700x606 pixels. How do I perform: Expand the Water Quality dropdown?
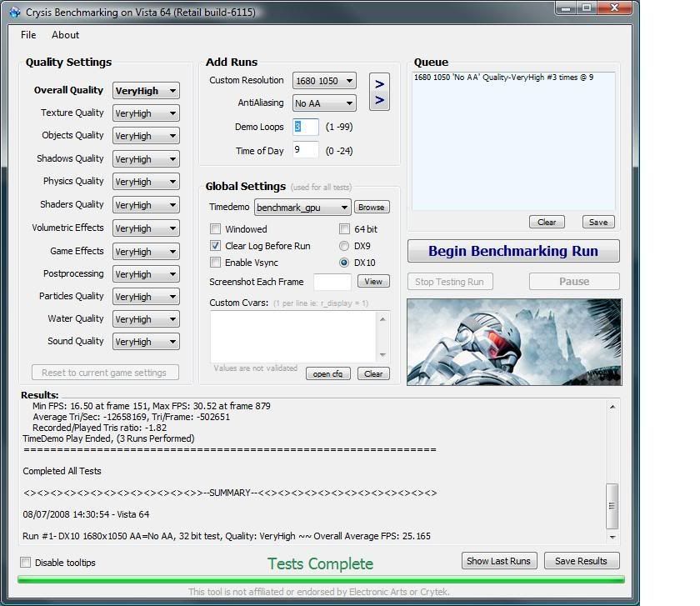coord(146,319)
